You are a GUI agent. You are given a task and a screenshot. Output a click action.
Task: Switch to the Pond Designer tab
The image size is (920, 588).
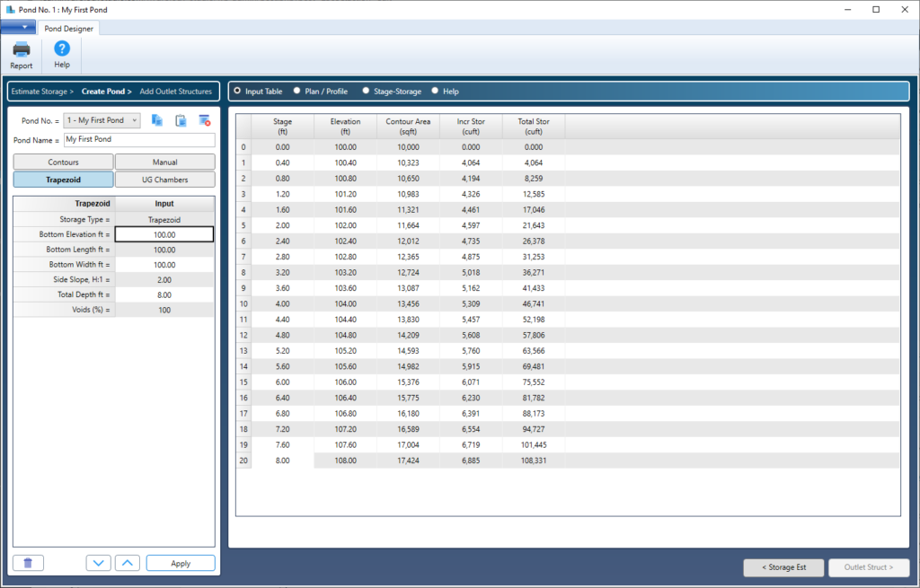[x=68, y=28]
